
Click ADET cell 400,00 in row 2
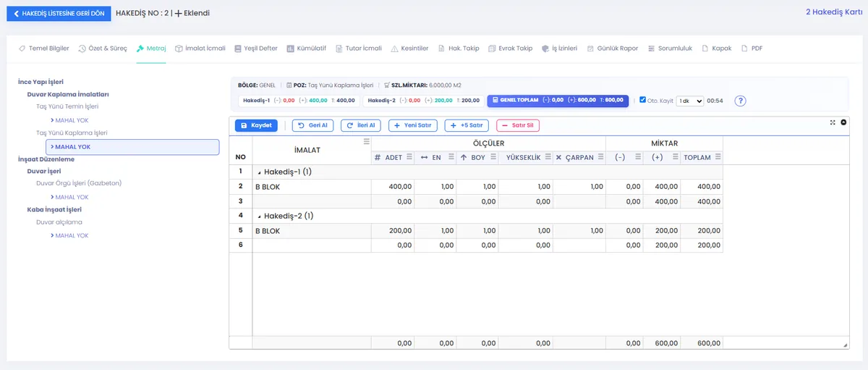tap(393, 187)
